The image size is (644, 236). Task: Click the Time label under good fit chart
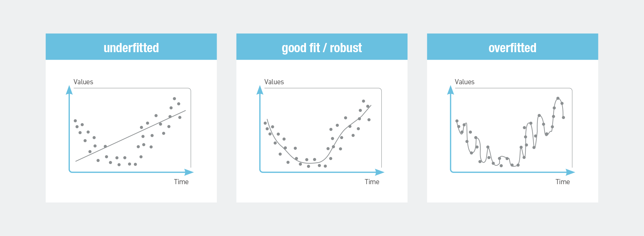click(x=372, y=182)
